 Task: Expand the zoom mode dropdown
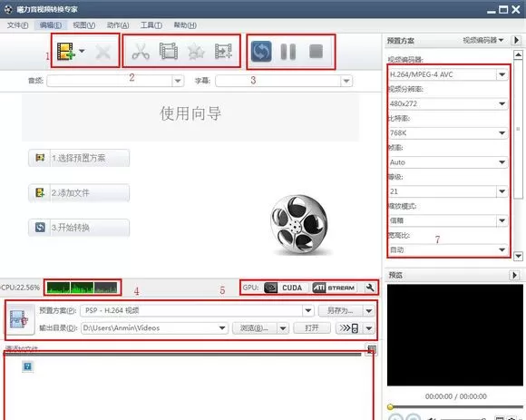tap(502, 220)
